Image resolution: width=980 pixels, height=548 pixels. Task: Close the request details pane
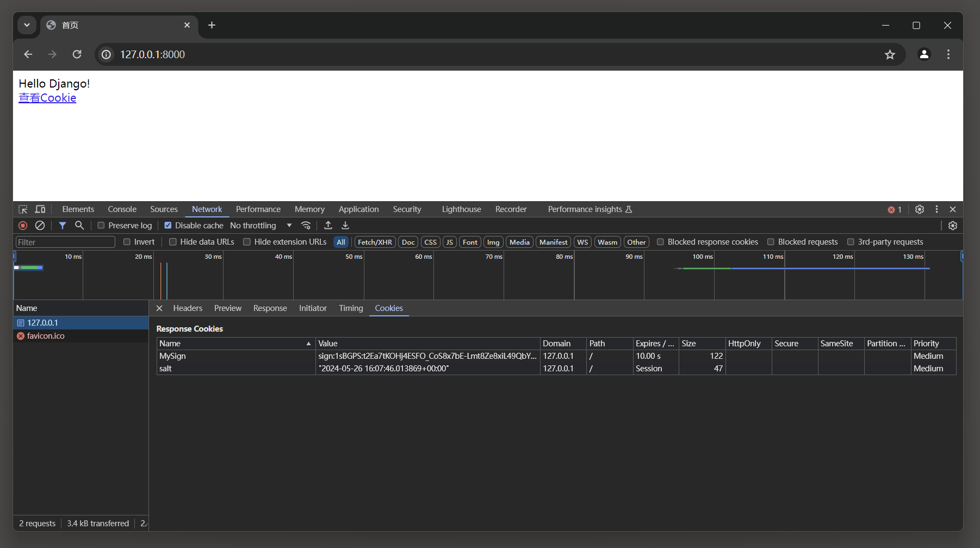[x=159, y=308]
